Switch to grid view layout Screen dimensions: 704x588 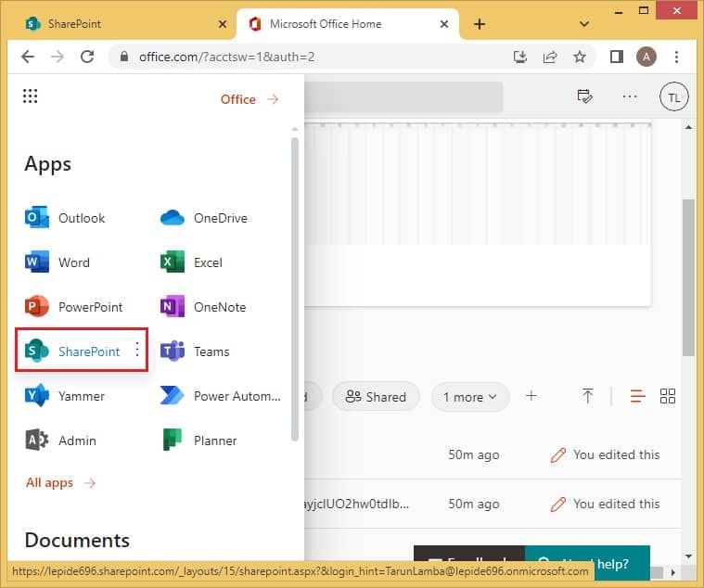pyautogui.click(x=668, y=396)
